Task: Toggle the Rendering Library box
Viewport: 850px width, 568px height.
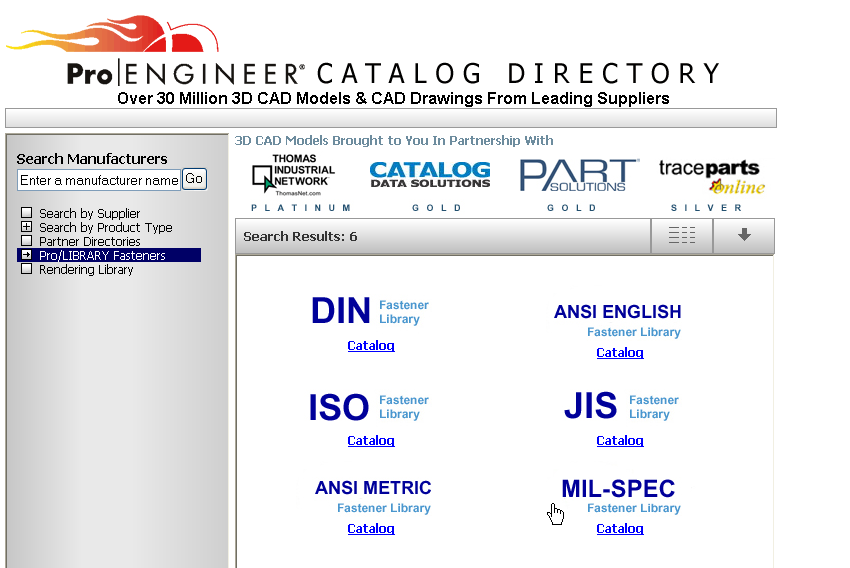Action: click(x=27, y=269)
